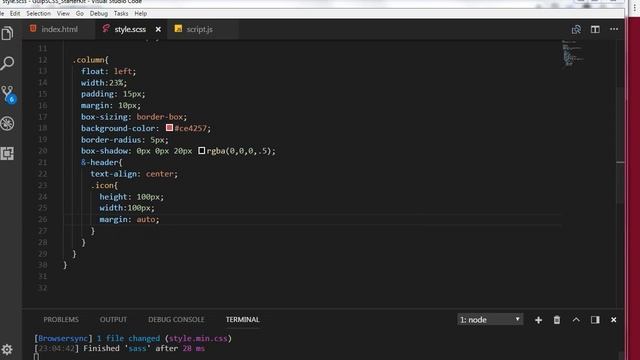
Task: Move panel to the right side icon
Action: tap(595, 320)
